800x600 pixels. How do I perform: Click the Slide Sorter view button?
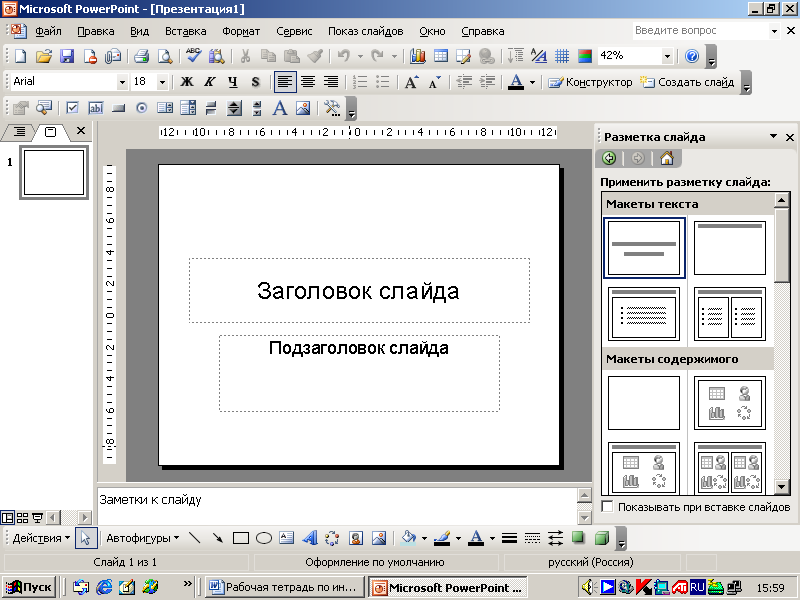pyautogui.click(x=22, y=518)
